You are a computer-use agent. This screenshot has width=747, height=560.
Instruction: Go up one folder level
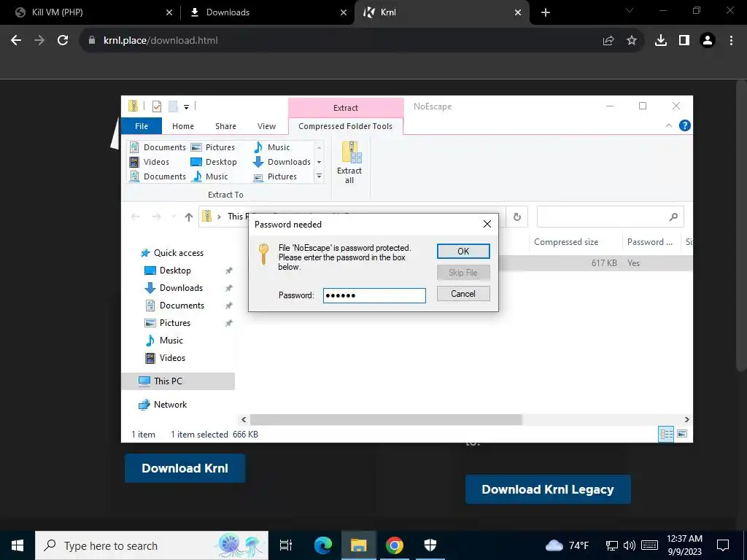pos(189,217)
